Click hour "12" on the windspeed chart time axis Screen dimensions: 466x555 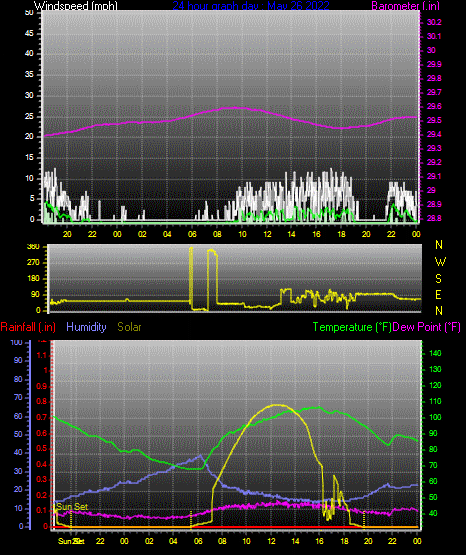tap(267, 234)
